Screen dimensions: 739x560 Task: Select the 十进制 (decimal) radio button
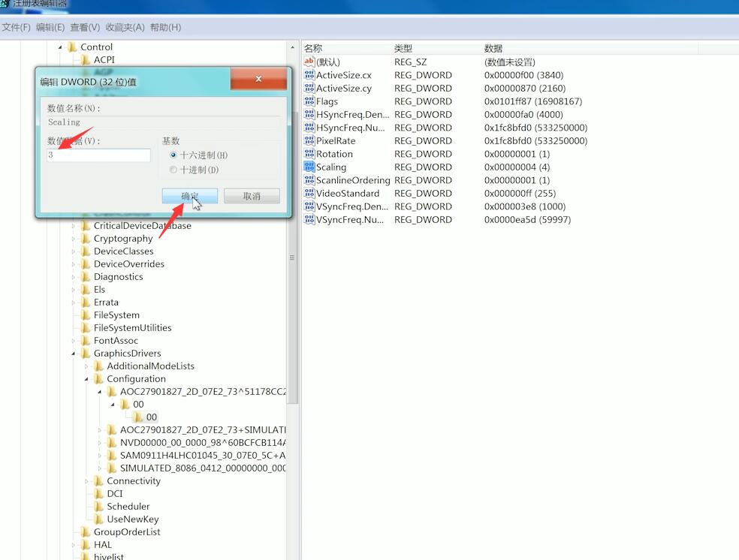pos(173,170)
